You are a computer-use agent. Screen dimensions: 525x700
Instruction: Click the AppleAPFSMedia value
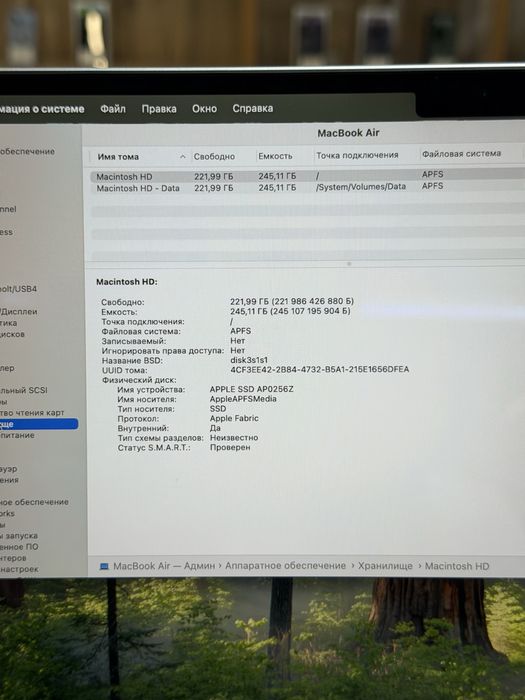pyautogui.click(x=243, y=399)
